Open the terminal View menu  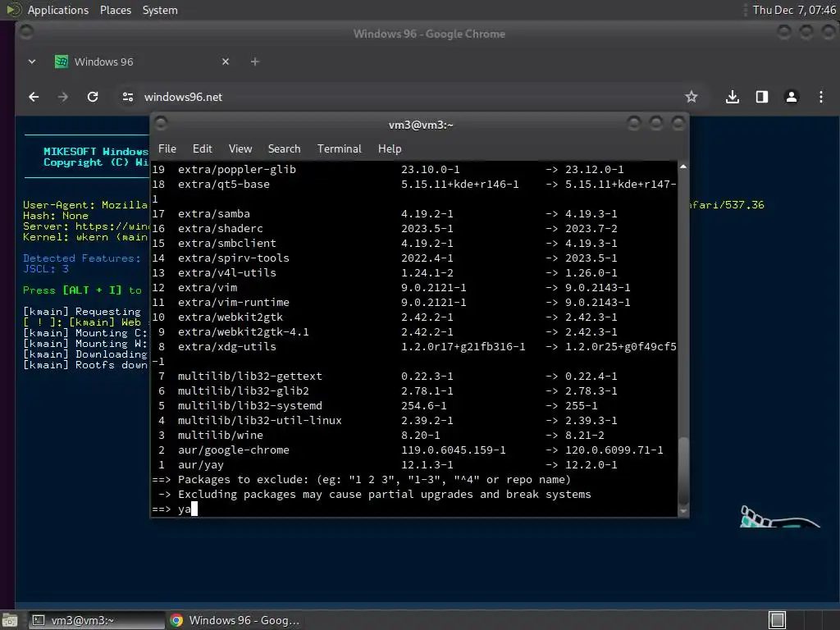coord(240,148)
